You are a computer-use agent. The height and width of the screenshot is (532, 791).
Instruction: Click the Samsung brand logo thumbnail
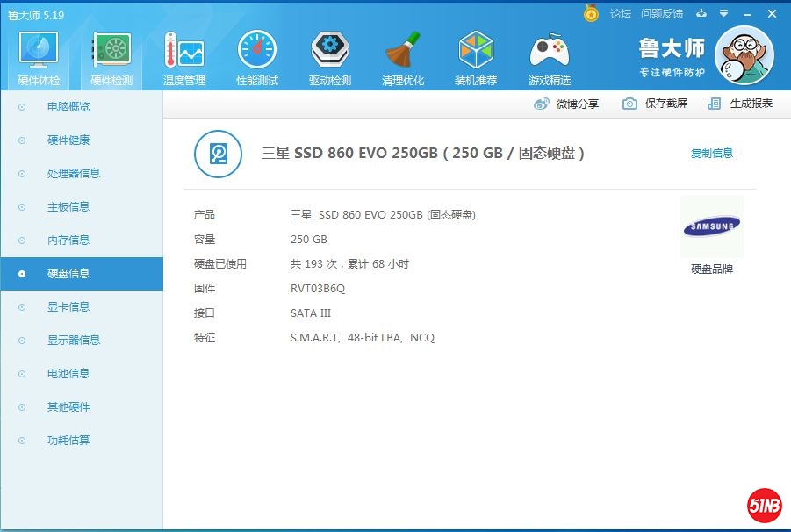[711, 227]
